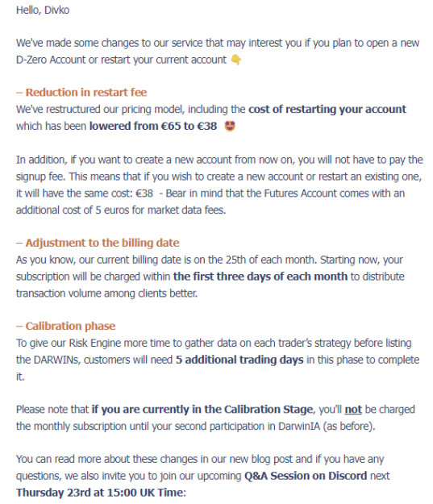433x504 pixels.
Task: Click bold text 'cost of restarting your account'
Action: pyautogui.click(x=327, y=110)
